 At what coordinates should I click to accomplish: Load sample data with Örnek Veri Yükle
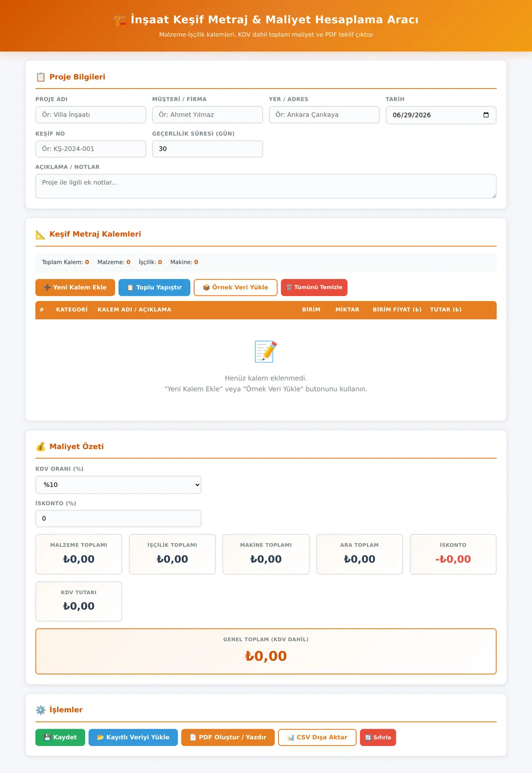coord(235,287)
